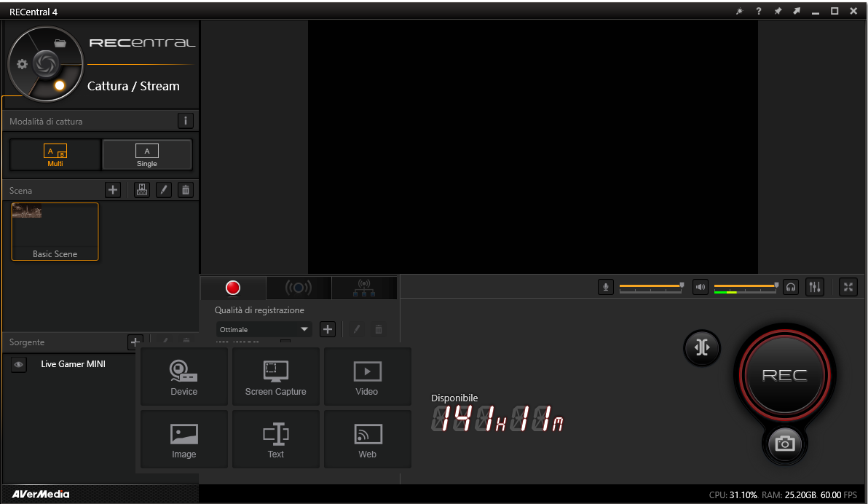Enter full screen preview with the expand icon

848,287
